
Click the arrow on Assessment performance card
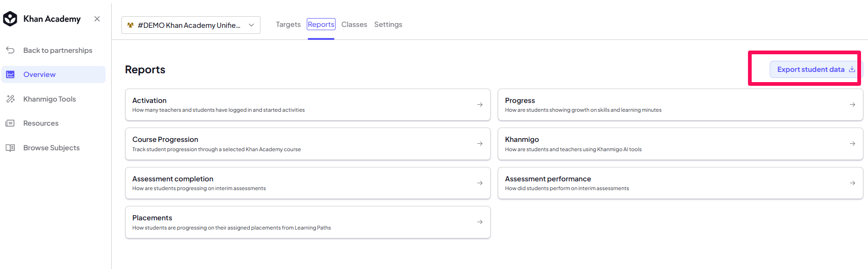coord(852,183)
